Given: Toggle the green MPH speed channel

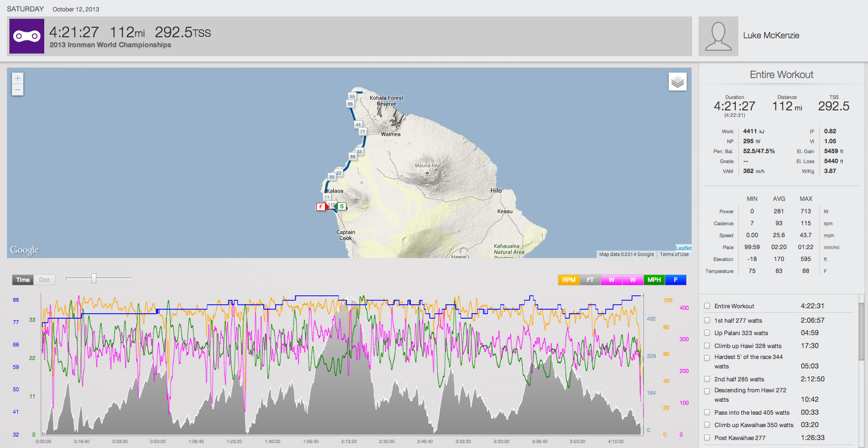Looking at the screenshot, I should click(654, 280).
